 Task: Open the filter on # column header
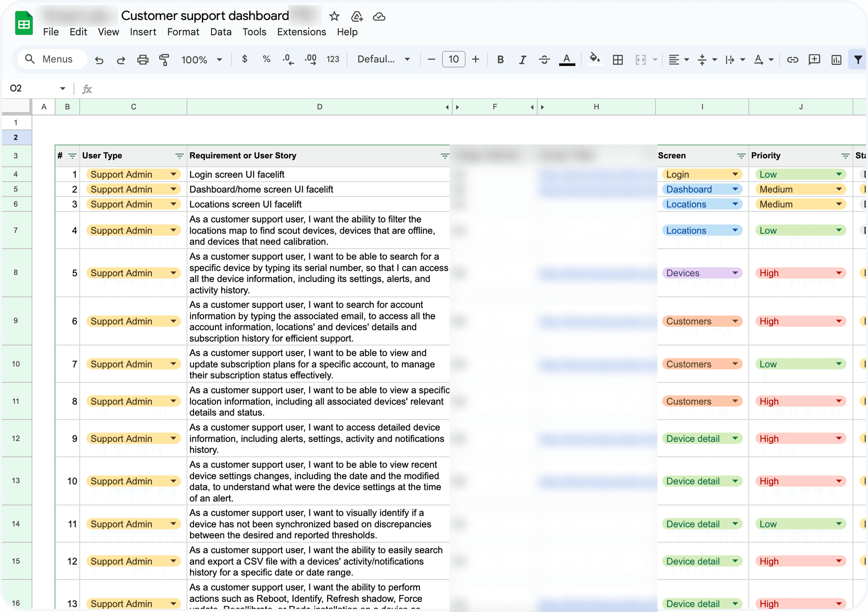(x=72, y=156)
